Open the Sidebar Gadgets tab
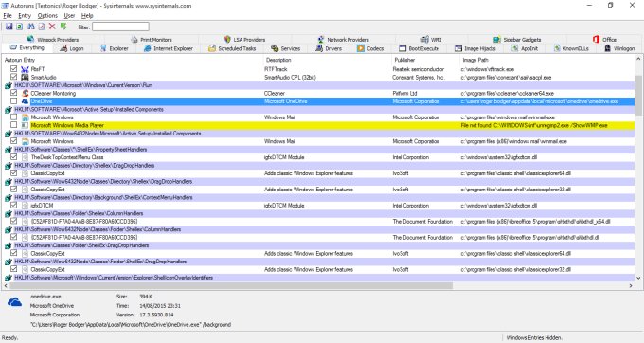 [x=517, y=40]
